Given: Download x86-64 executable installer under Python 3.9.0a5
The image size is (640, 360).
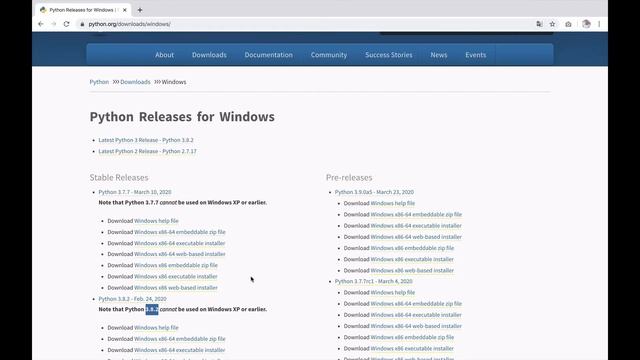Looking at the screenshot, I should [416, 226].
